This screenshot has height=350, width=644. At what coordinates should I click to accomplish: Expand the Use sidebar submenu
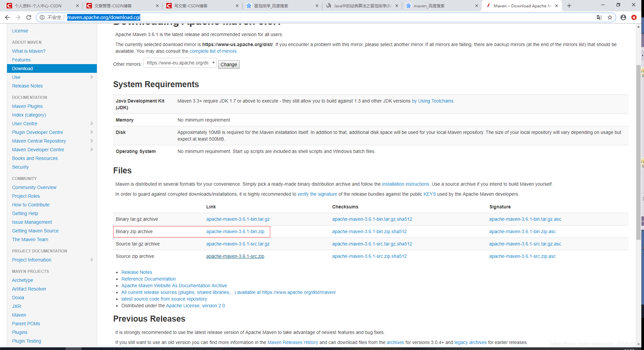tap(92, 77)
